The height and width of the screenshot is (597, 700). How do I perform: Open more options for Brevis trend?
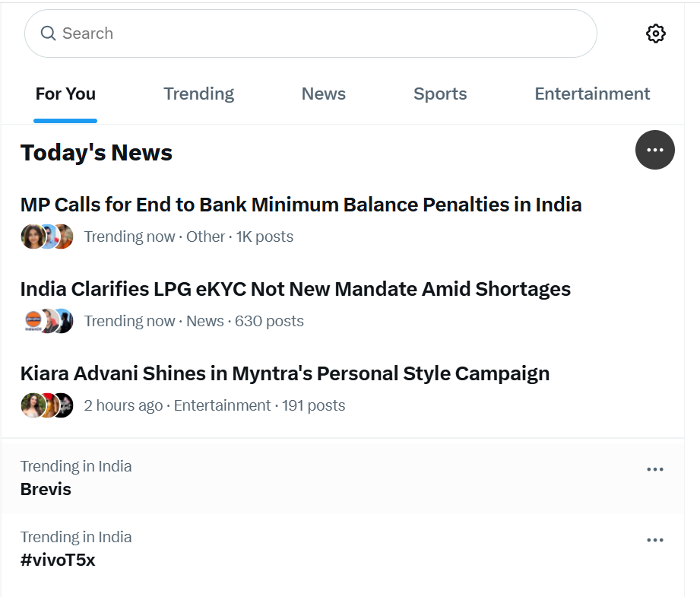[654, 469]
